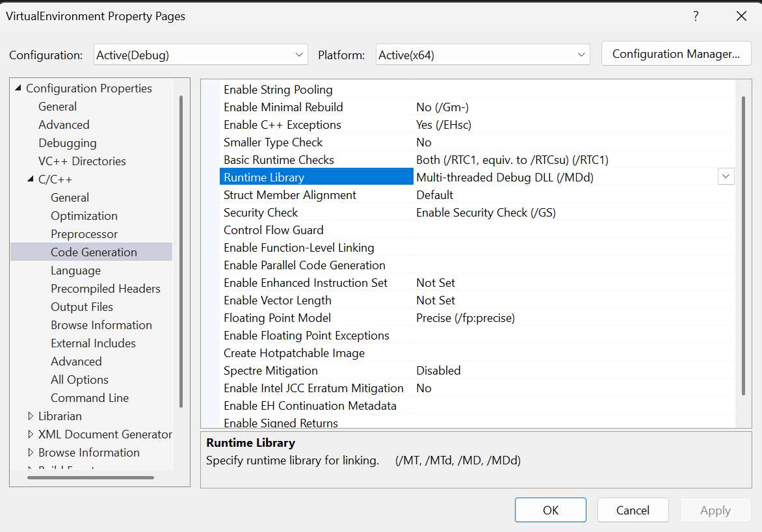
Task: Select VC++ Directories in the tree
Action: click(82, 161)
